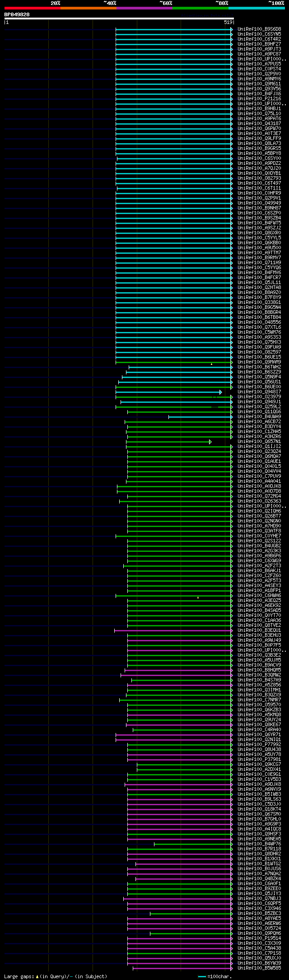Pick the UniRef100_B6TWH2 hit label
The height and width of the screenshot is (980, 289).
pos(259,367)
